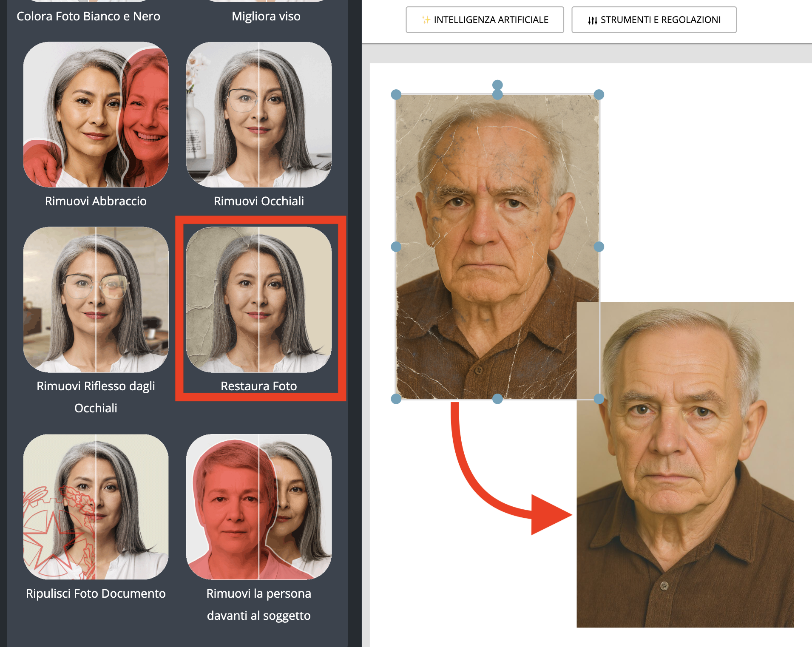
Task: Click the left-middle resize handle of damaged photo
Action: [x=396, y=247]
